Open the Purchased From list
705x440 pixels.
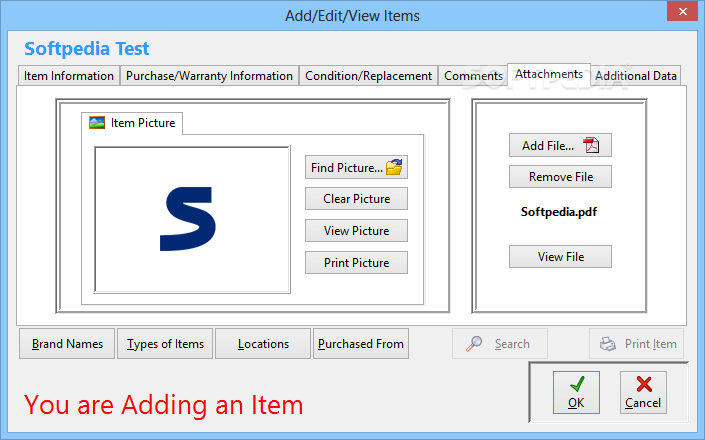(361, 344)
